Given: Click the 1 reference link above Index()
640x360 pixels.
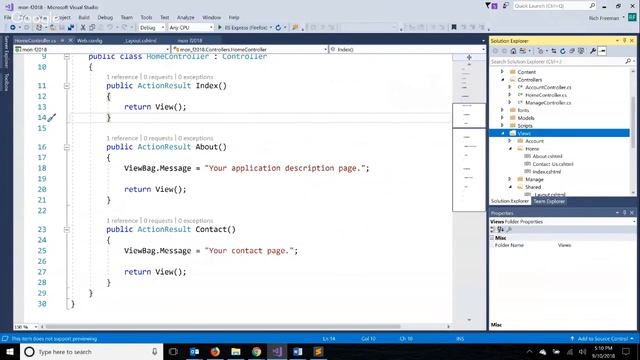Looking at the screenshot, I should click(x=122, y=77).
